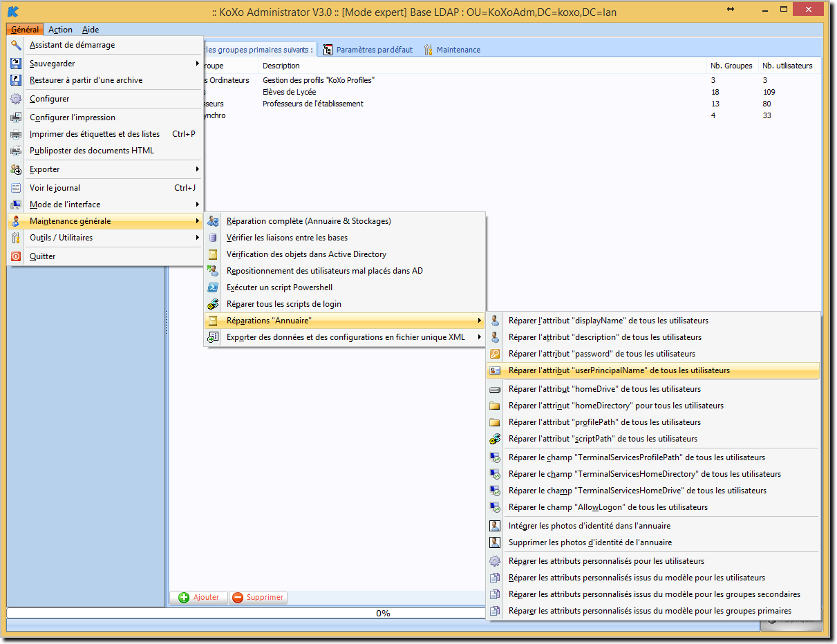Viewport: 837px width, 644px height.
Task: Click the printer icon beside Imprimer des étiquettes
Action: tap(16, 134)
